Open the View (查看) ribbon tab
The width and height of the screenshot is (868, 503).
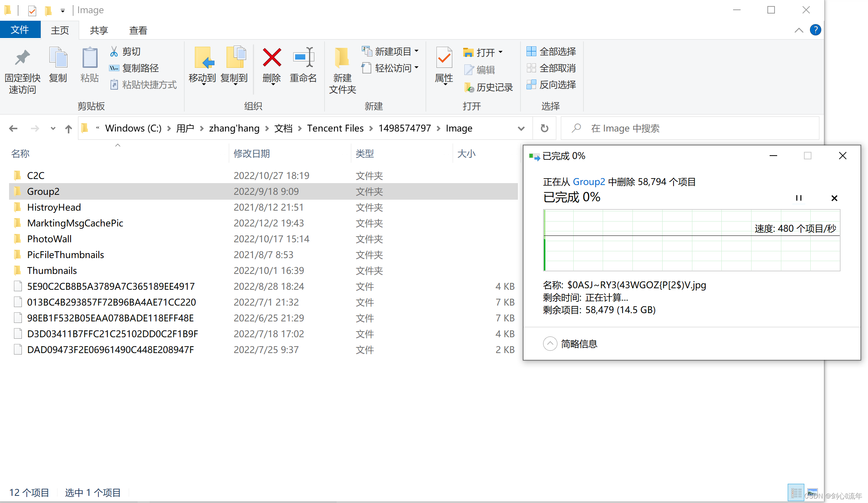tap(138, 30)
